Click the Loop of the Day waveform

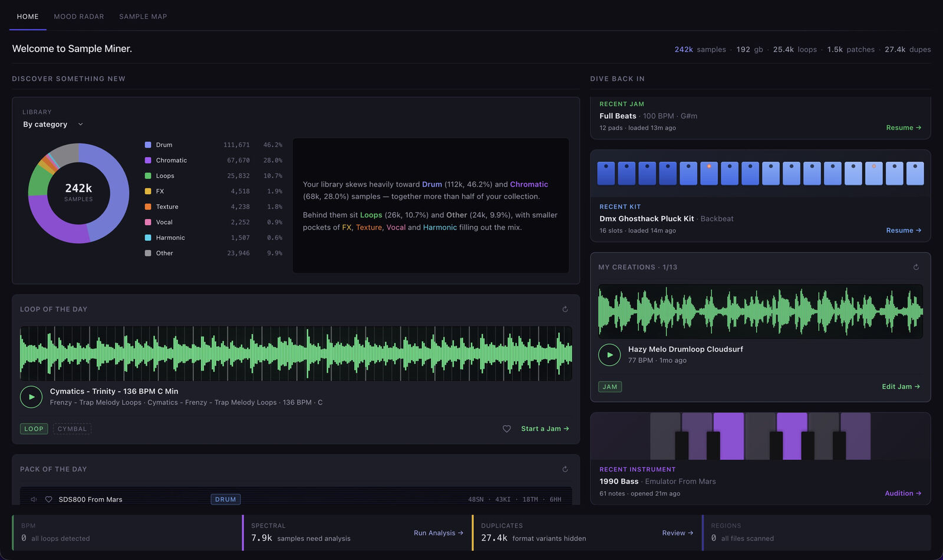pyautogui.click(x=296, y=353)
